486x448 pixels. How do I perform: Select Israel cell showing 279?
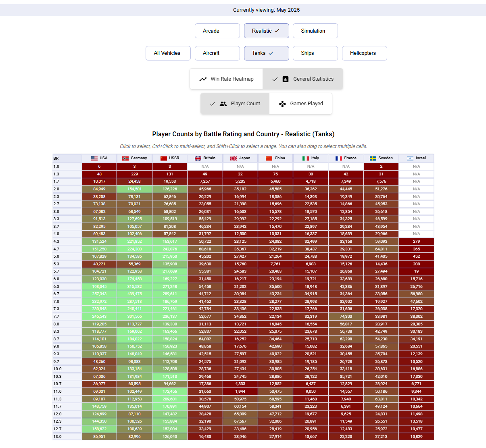(x=416, y=242)
